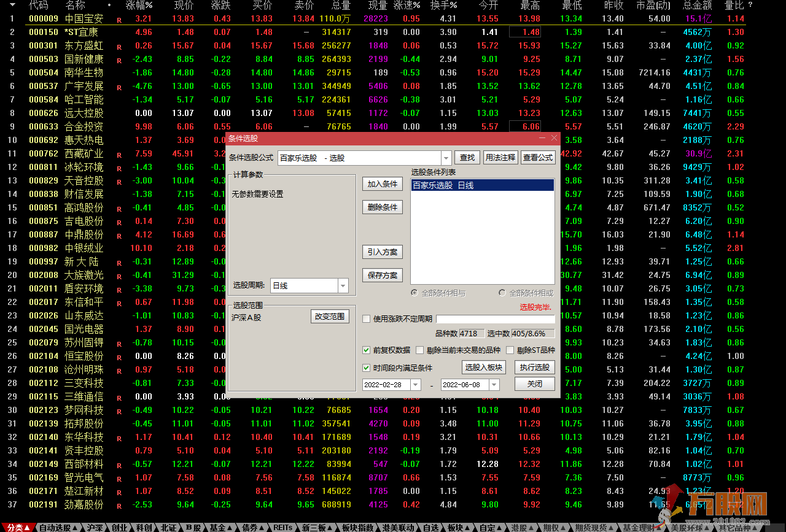786x532 pixels.
Task: Open the end date picker 2022-06-08
Action: [494, 385]
